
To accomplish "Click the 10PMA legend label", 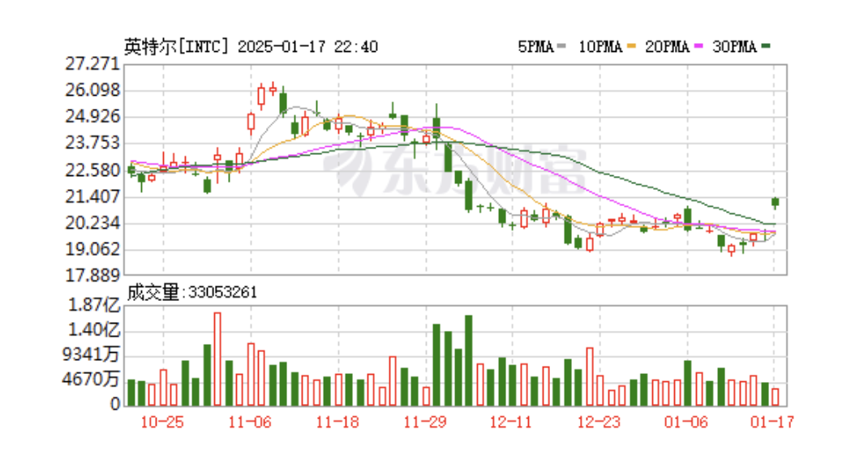I will [x=600, y=47].
